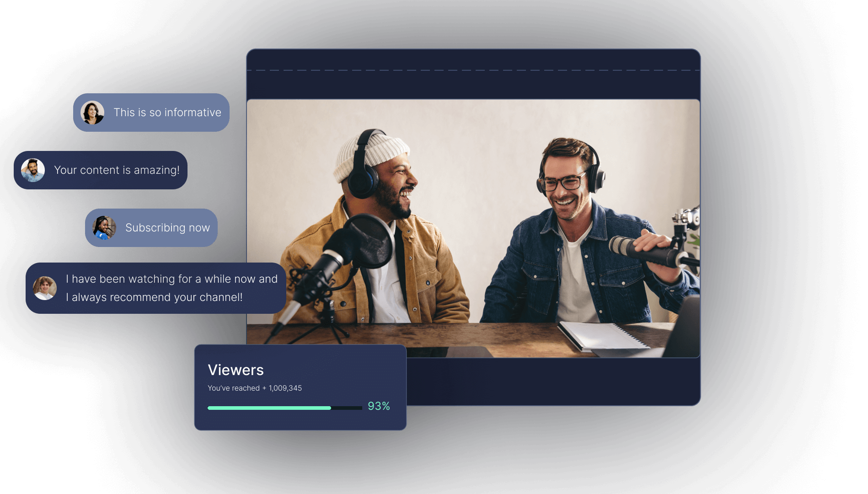Screen dimensions: 868x494
Task: Select the "I always recommend your channel!" line
Action: click(154, 297)
